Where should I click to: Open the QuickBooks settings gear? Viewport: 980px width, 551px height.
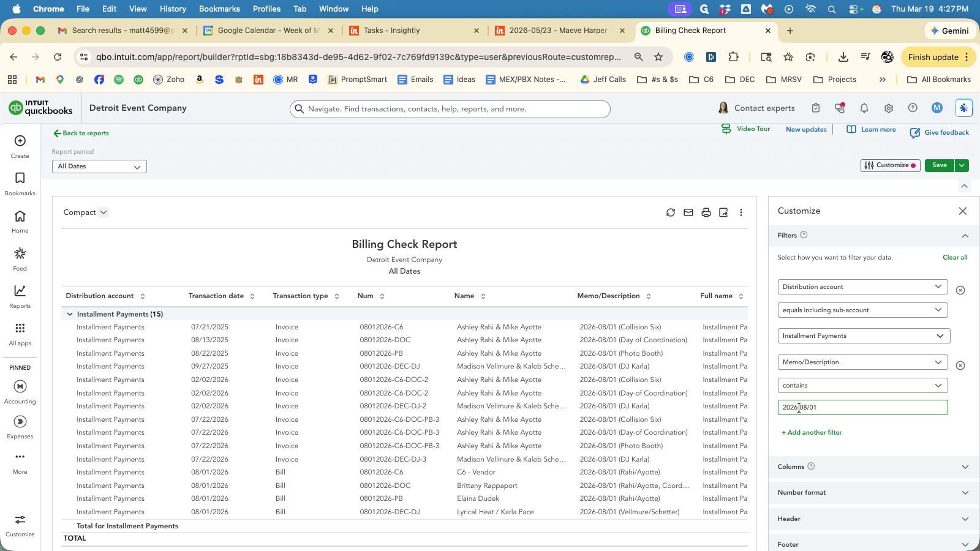click(x=889, y=108)
